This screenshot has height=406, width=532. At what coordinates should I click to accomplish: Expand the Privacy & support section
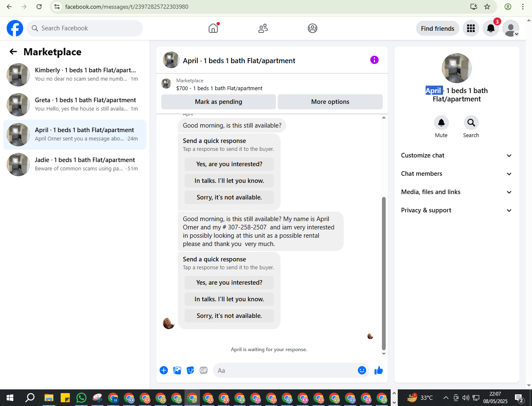(x=457, y=210)
